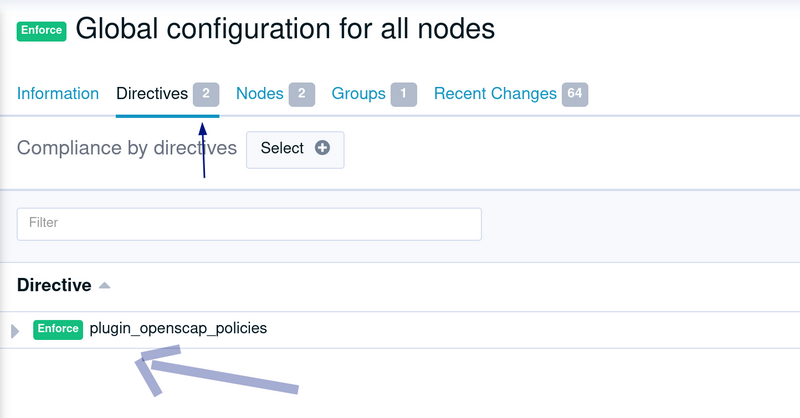
Task: Sort by the Directive column arrow
Action: pyautogui.click(x=105, y=285)
